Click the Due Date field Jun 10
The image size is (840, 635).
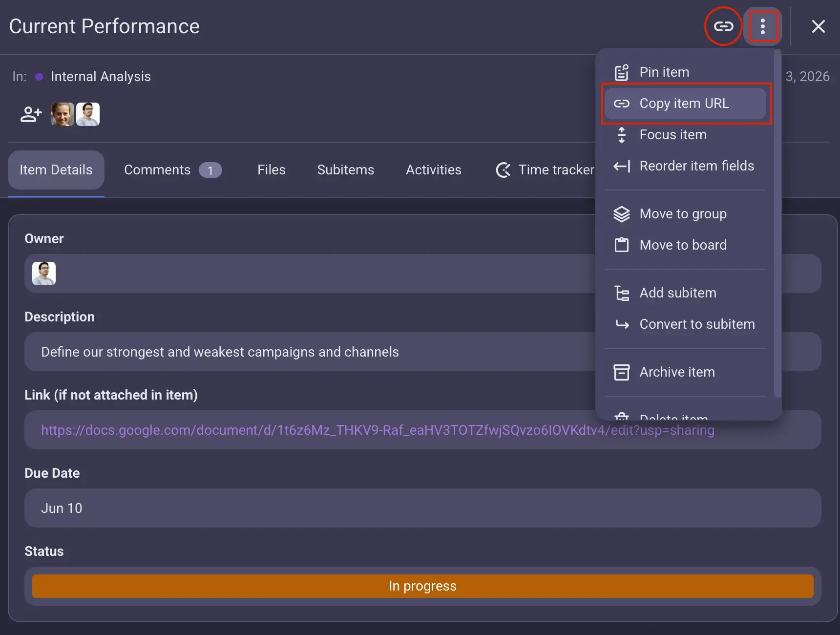pyautogui.click(x=423, y=508)
